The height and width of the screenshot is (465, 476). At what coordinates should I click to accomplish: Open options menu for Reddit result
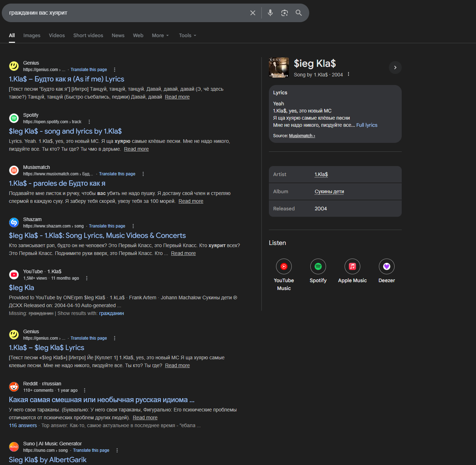85,390
